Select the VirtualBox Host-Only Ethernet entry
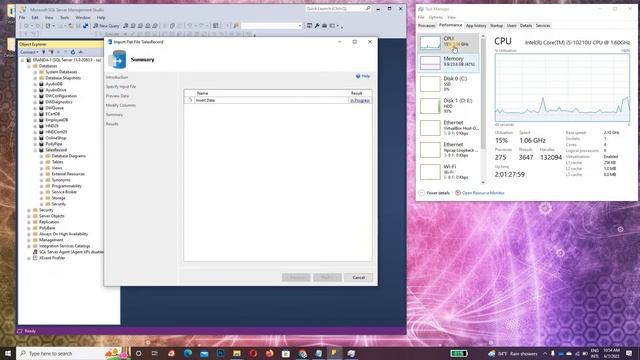Image resolution: width=640 pixels, height=360 pixels. point(449,128)
